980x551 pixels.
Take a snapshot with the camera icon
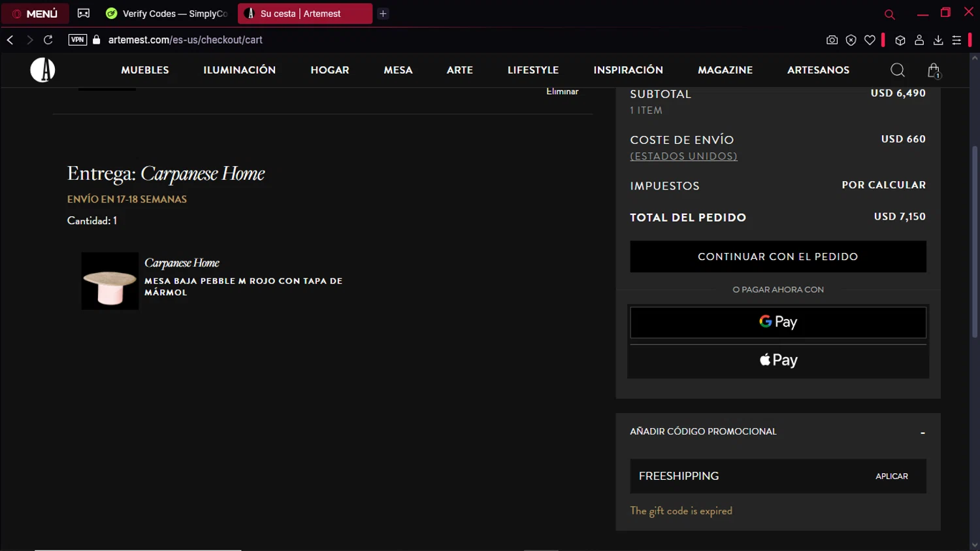point(832,40)
